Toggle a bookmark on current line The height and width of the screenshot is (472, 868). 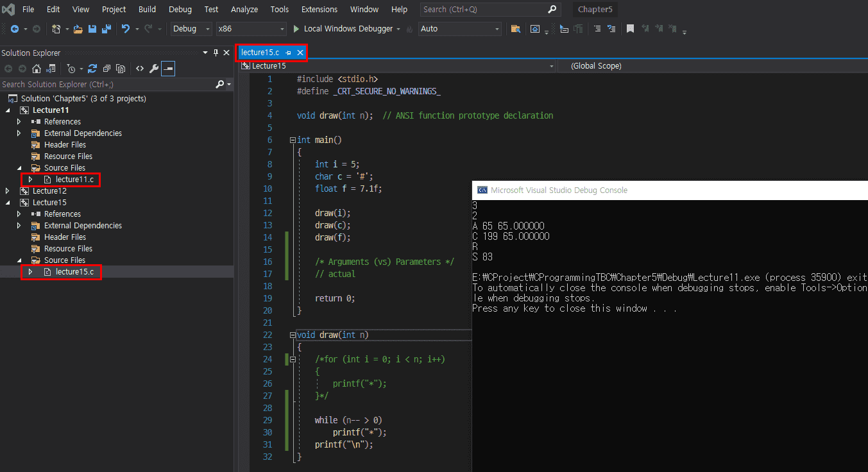(631, 29)
